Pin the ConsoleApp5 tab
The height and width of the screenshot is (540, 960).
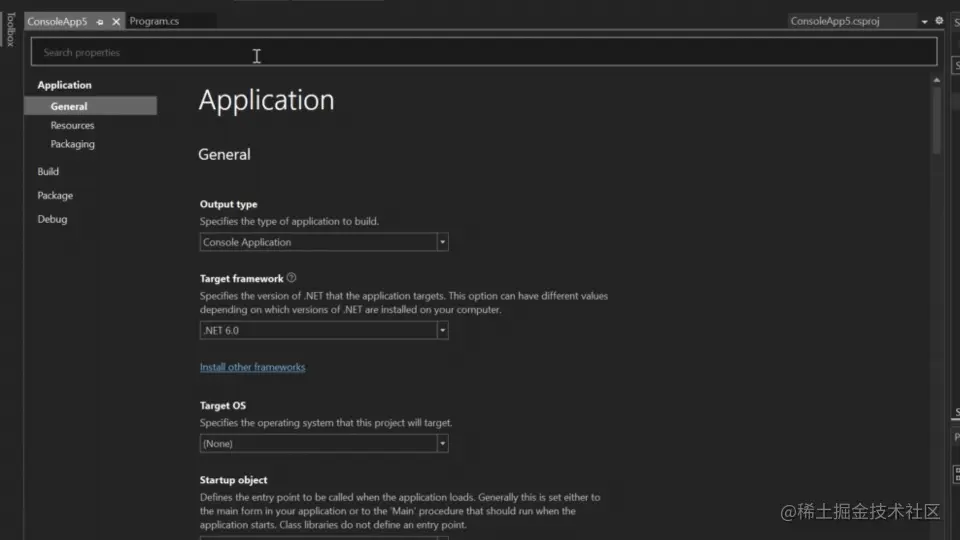click(x=100, y=21)
